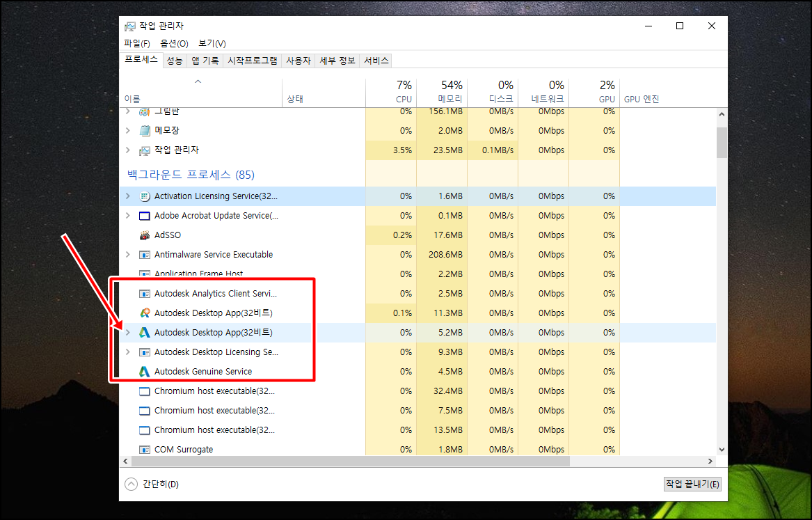Image resolution: width=812 pixels, height=520 pixels.
Task: Click the Adobe Acrobat Update Service icon
Action: tap(145, 216)
